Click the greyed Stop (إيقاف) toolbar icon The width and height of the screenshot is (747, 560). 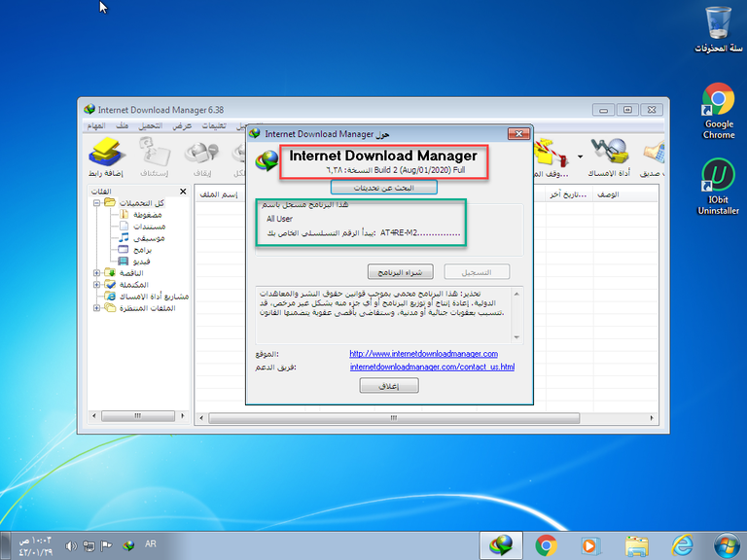coord(202,157)
